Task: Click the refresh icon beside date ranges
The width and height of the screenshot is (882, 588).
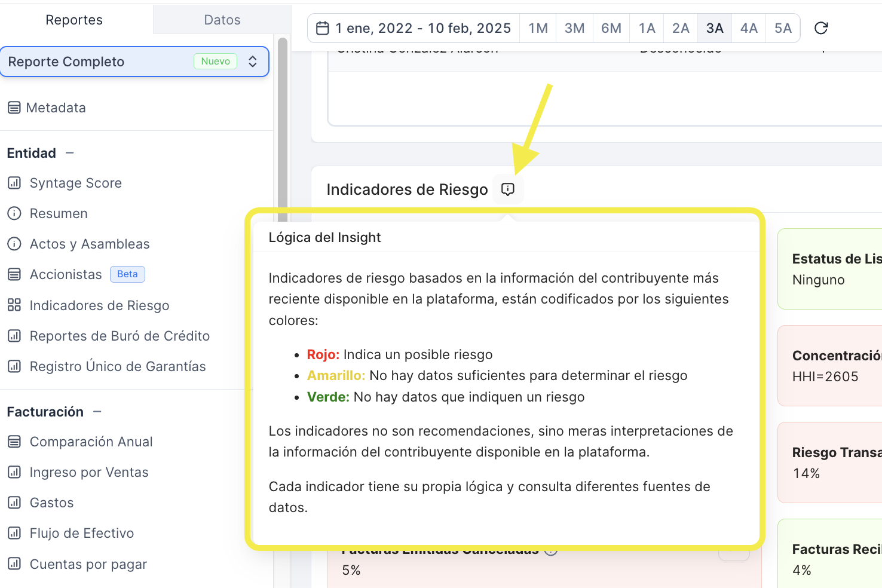Action: [x=821, y=28]
